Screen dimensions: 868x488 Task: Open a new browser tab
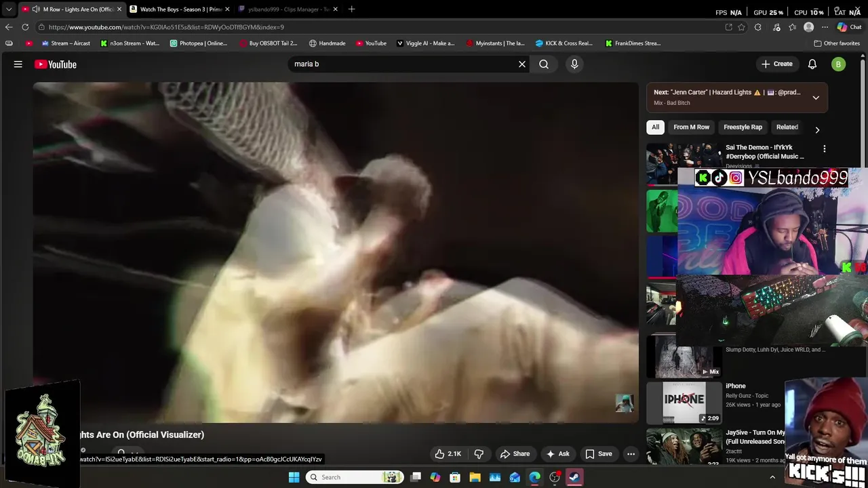pos(351,9)
